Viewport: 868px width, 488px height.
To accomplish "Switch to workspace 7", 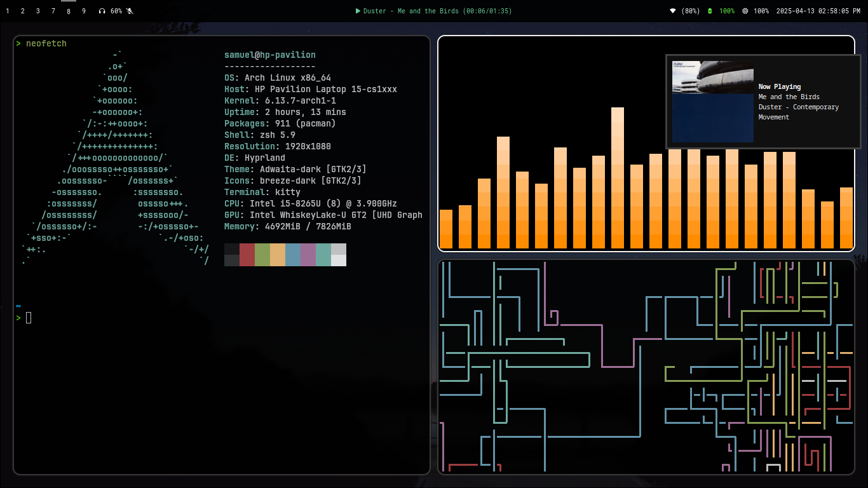I will tap(53, 11).
